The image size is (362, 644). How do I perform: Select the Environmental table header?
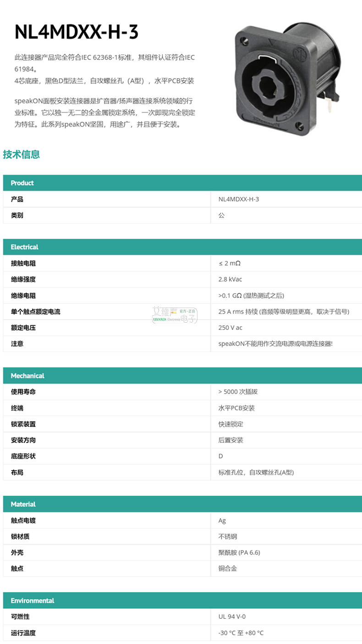tap(182, 600)
